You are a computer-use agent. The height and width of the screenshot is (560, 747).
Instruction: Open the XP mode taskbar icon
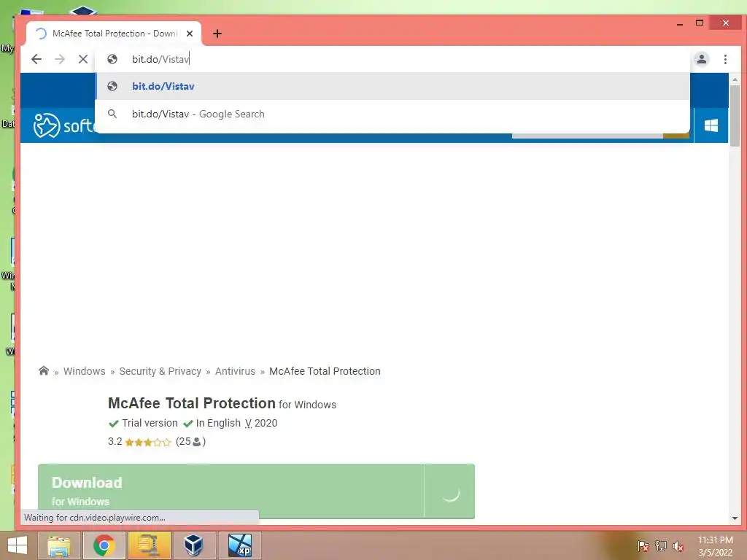[239, 545]
